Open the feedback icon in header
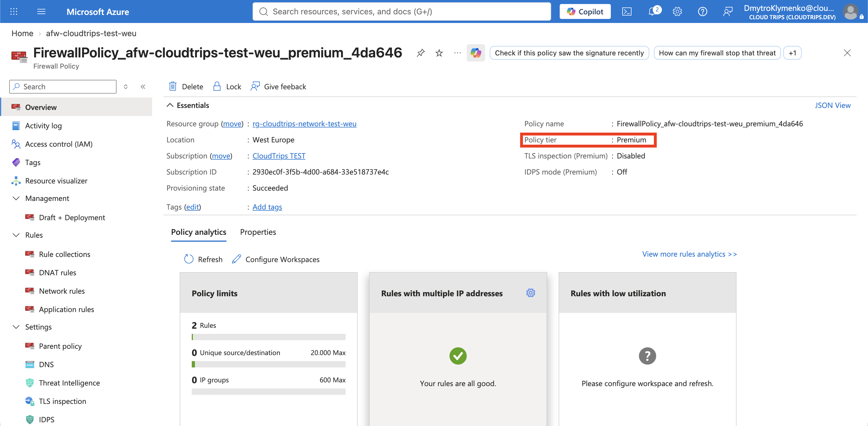Viewport: 868px width, 426px height. pyautogui.click(x=727, y=11)
